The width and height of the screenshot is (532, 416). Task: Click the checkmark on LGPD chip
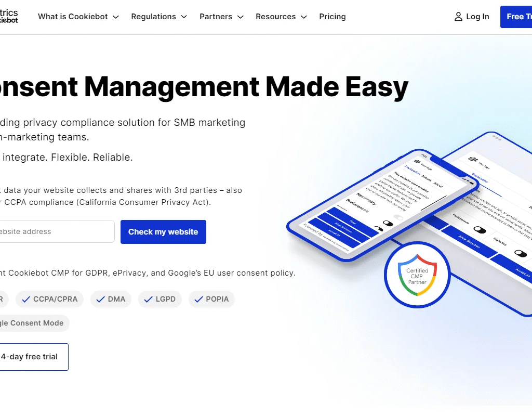coord(148,300)
